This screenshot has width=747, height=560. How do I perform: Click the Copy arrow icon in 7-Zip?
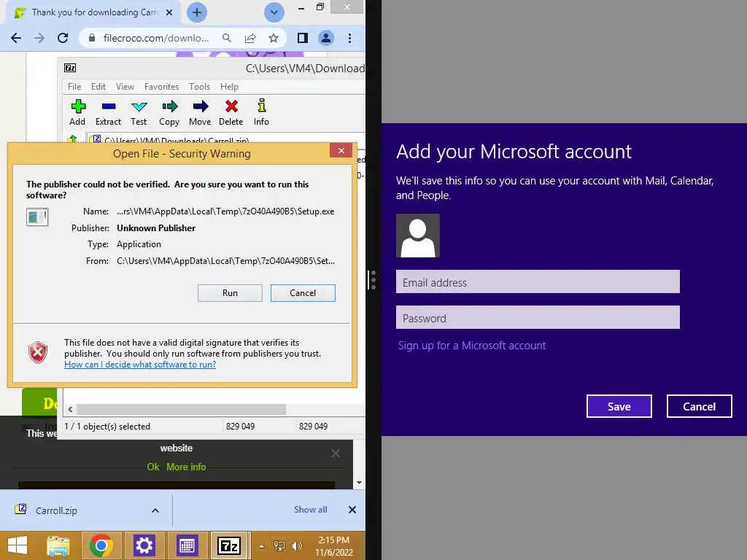click(x=169, y=106)
